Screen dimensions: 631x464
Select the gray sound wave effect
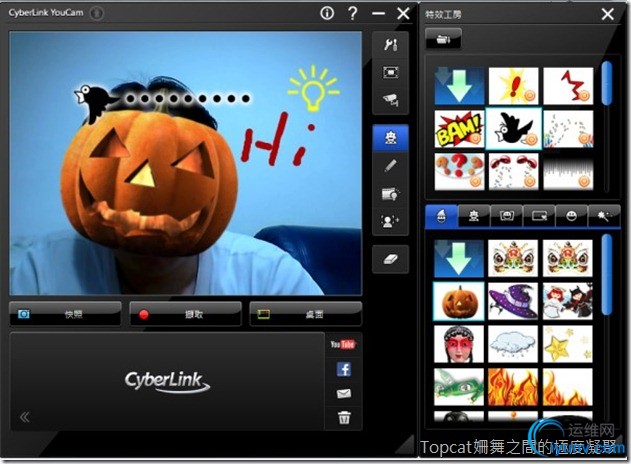[568, 171]
